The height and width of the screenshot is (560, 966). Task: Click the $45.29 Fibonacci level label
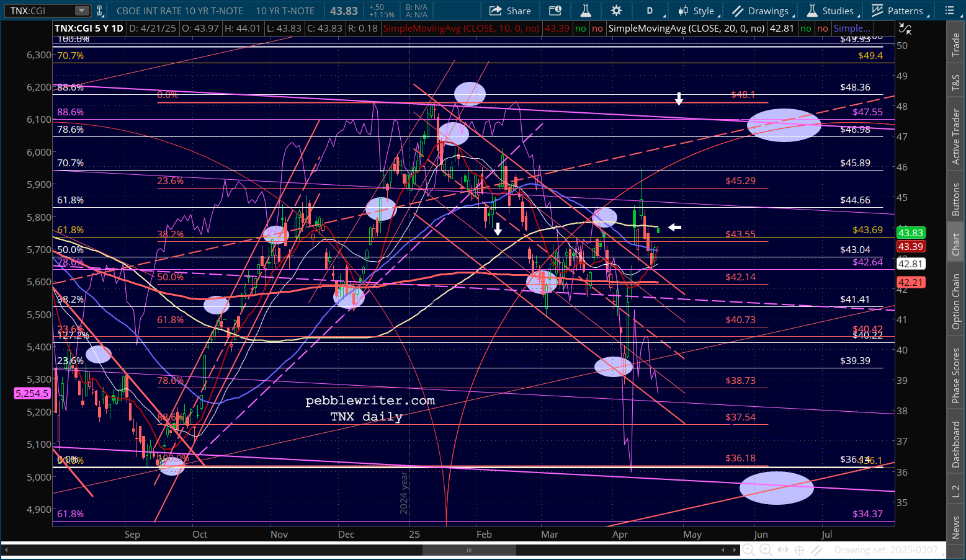click(x=741, y=181)
